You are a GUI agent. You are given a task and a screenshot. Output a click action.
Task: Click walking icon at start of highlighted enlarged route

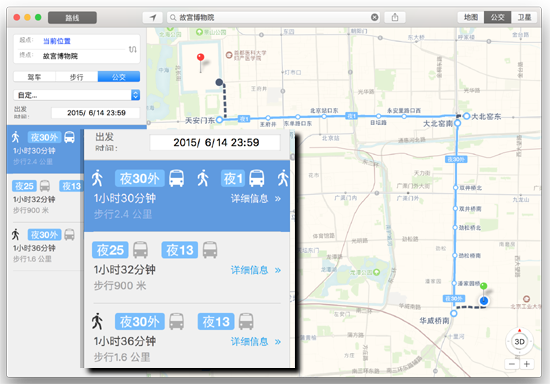click(x=97, y=178)
